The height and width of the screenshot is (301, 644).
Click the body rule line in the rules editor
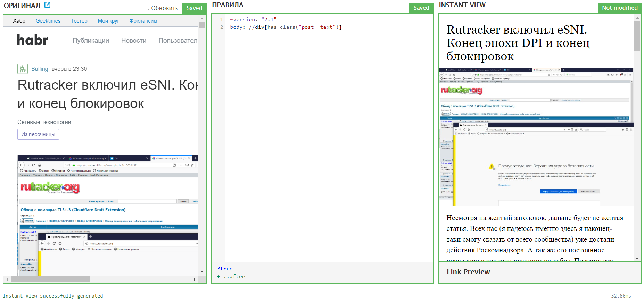(x=286, y=27)
